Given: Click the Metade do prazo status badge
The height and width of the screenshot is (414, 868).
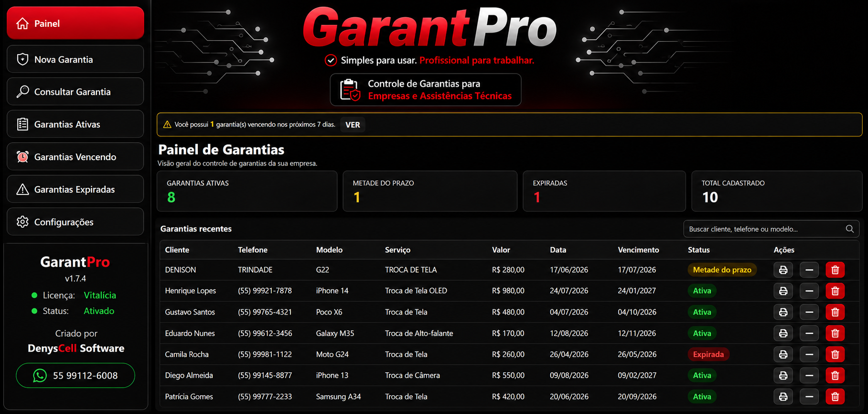Looking at the screenshot, I should pos(722,270).
